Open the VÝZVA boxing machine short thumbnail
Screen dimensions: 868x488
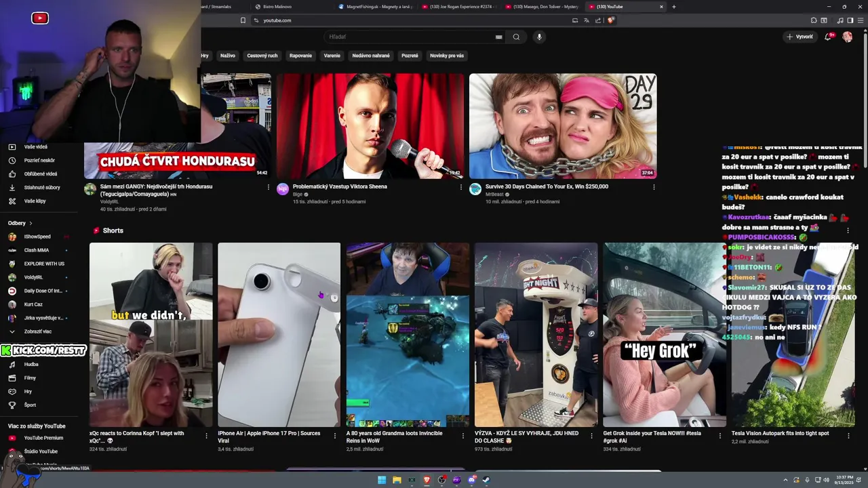pos(536,335)
